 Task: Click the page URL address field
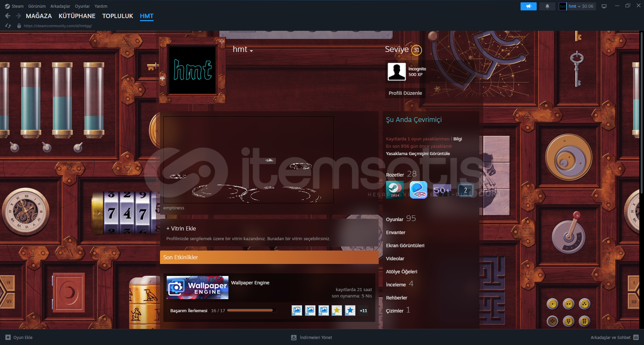coord(58,26)
